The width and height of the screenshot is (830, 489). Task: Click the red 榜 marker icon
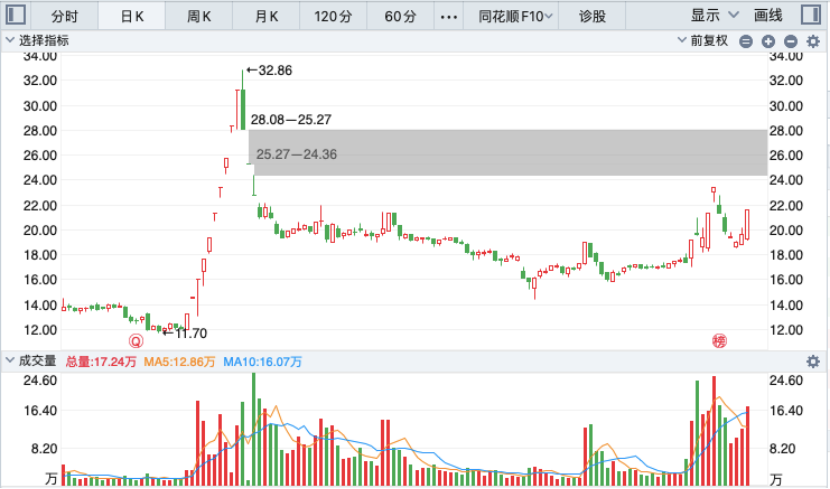point(719,341)
